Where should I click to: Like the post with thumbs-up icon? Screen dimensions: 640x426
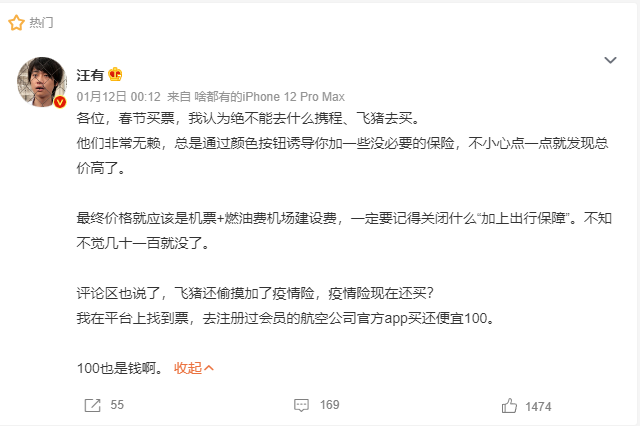click(x=509, y=405)
